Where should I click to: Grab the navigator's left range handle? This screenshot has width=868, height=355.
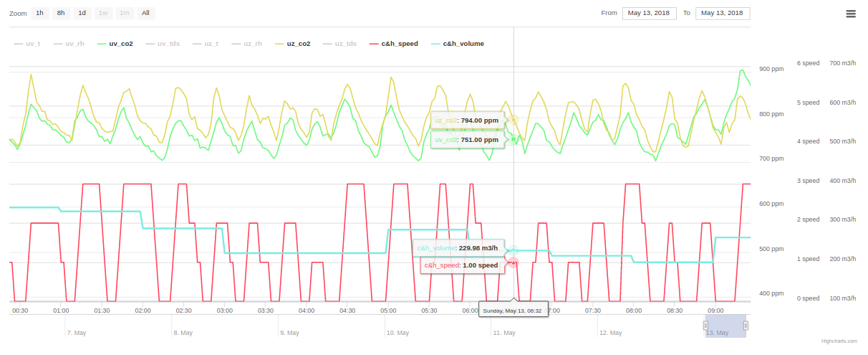click(x=705, y=326)
